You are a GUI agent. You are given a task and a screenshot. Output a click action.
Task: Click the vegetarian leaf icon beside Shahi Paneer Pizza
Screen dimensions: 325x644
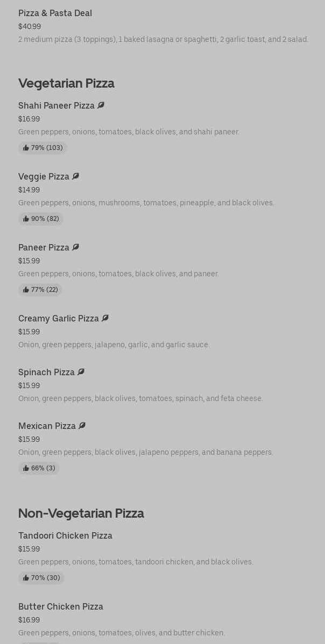click(x=101, y=105)
